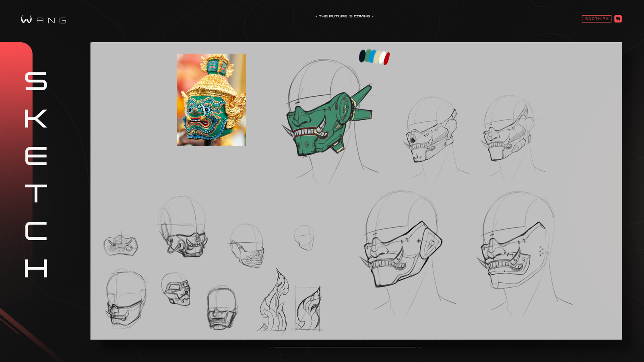Click the letter S in vertical SKETCH title
Screen dimensions: 644x362
36,81
